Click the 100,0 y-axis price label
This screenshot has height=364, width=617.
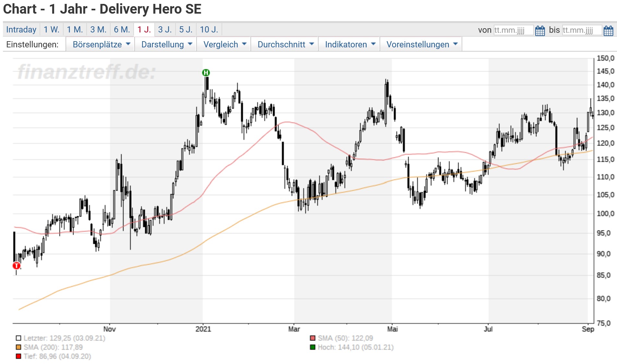click(606, 213)
